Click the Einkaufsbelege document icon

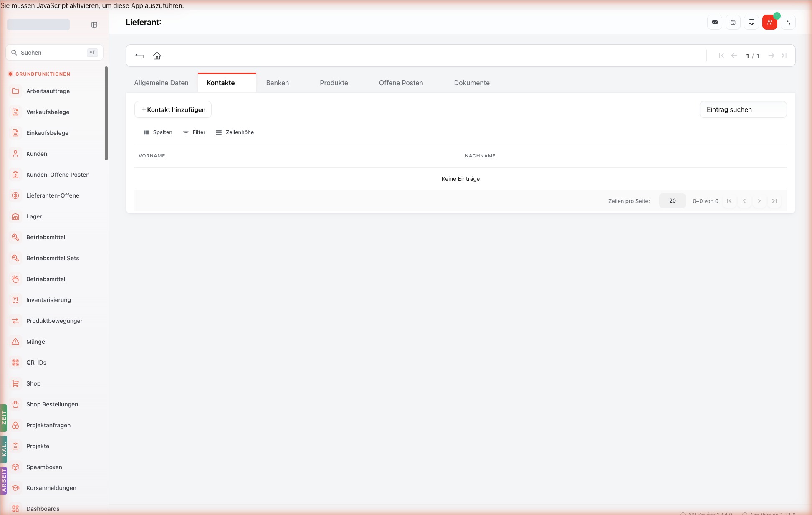15,133
